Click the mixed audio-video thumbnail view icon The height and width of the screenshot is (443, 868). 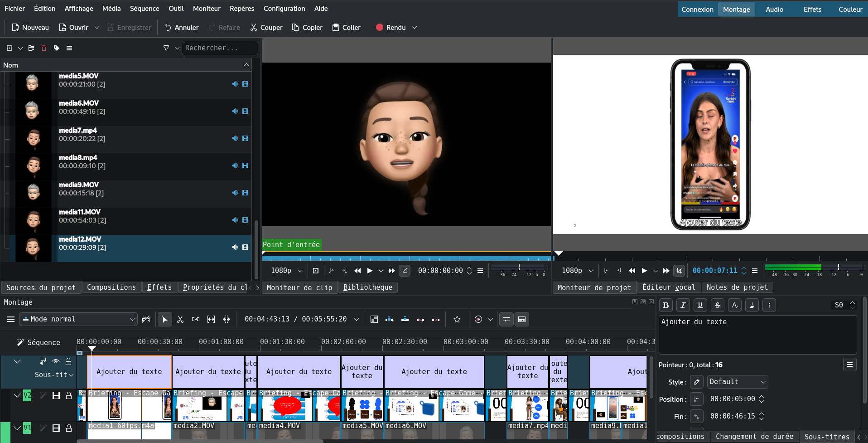[374, 319]
